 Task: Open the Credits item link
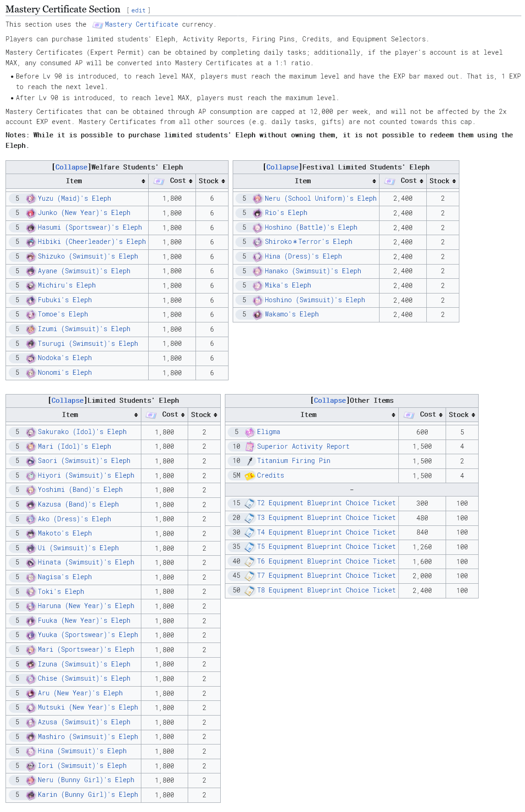click(x=271, y=475)
